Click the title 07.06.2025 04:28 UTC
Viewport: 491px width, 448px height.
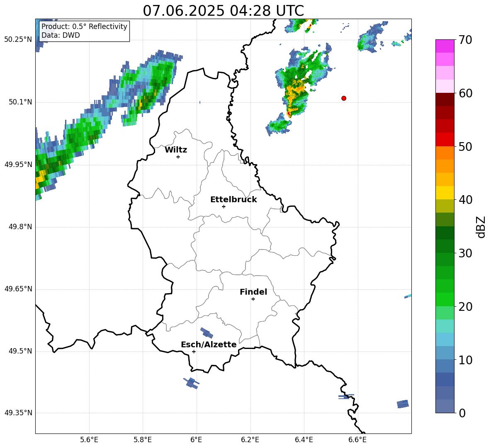click(223, 11)
